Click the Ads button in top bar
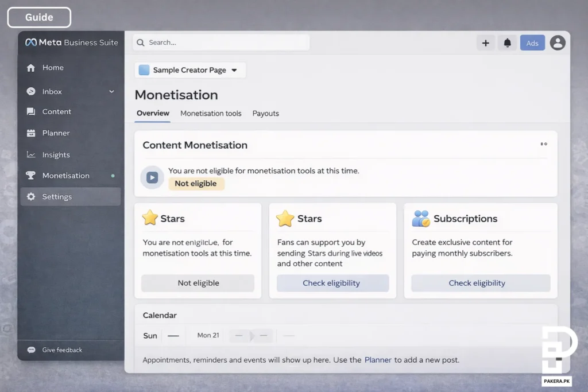Screen dimensions: 588x392 (x=532, y=43)
